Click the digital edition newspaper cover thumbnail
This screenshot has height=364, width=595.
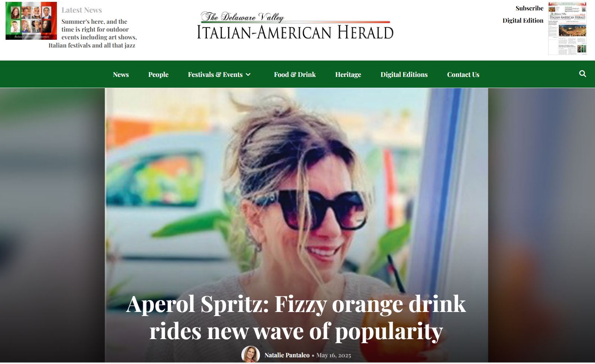[x=567, y=29]
